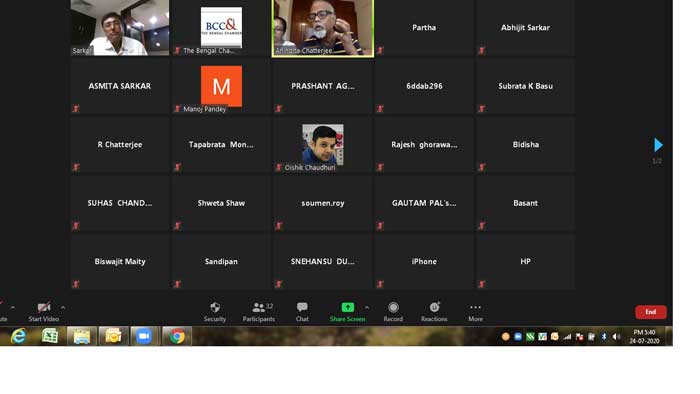Click muted mic icon on 6ddab296's tile

click(380, 108)
